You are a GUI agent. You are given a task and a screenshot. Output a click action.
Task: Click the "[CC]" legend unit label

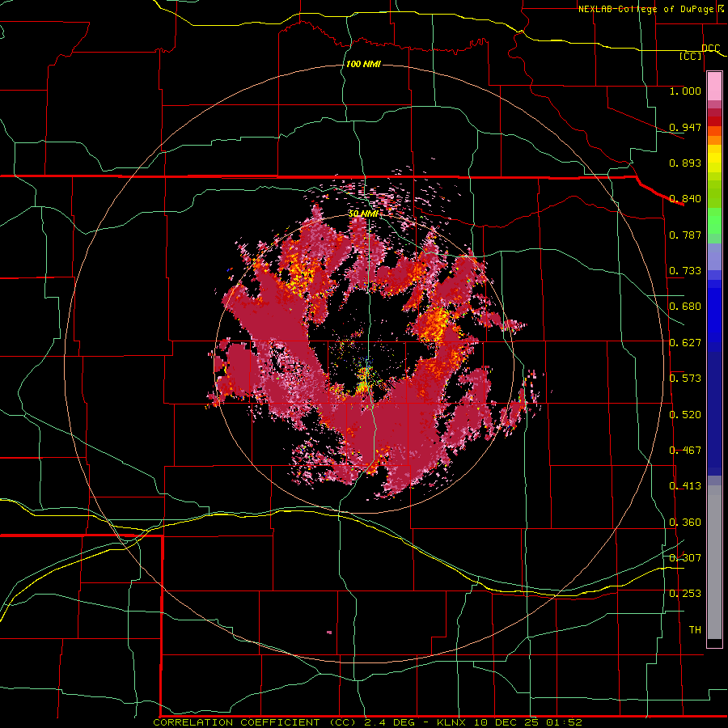(691, 56)
